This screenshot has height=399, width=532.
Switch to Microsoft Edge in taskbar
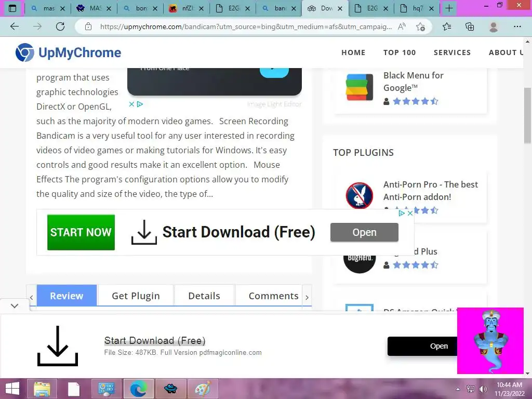tap(138, 389)
